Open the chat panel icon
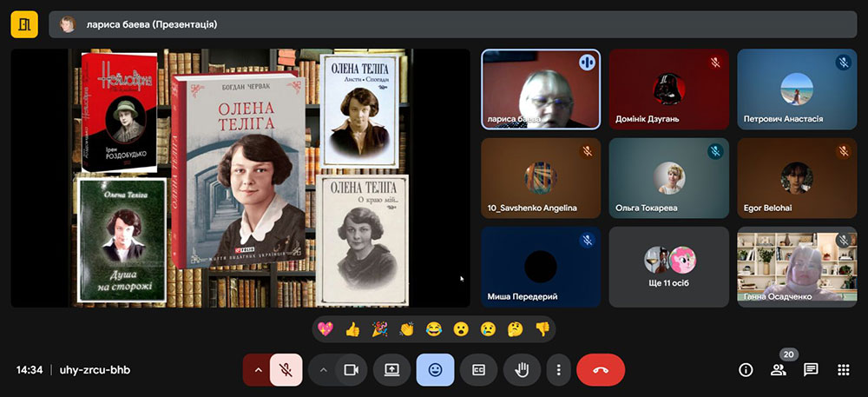868x397 pixels. 811,369
